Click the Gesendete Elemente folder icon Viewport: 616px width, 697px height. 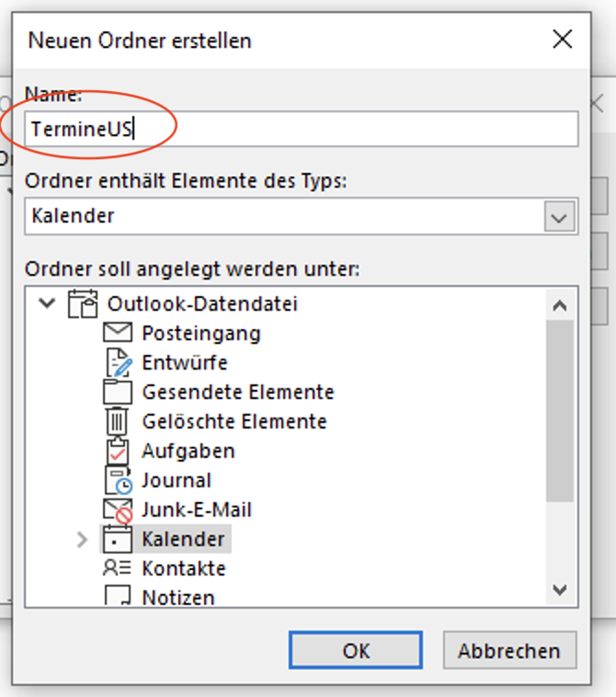coord(118,392)
